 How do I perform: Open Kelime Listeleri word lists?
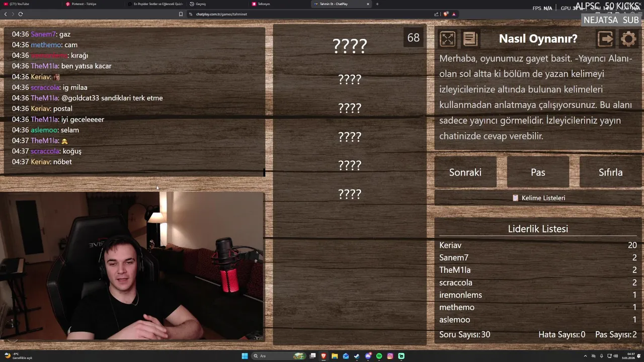(x=538, y=198)
